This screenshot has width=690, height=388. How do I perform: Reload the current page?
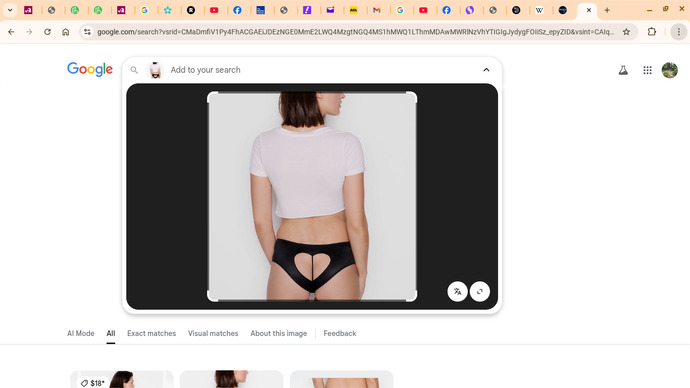(48, 32)
